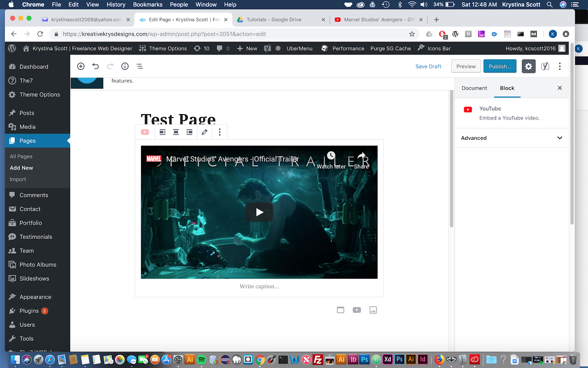Click the Add New page link
588x368 pixels.
(x=21, y=168)
